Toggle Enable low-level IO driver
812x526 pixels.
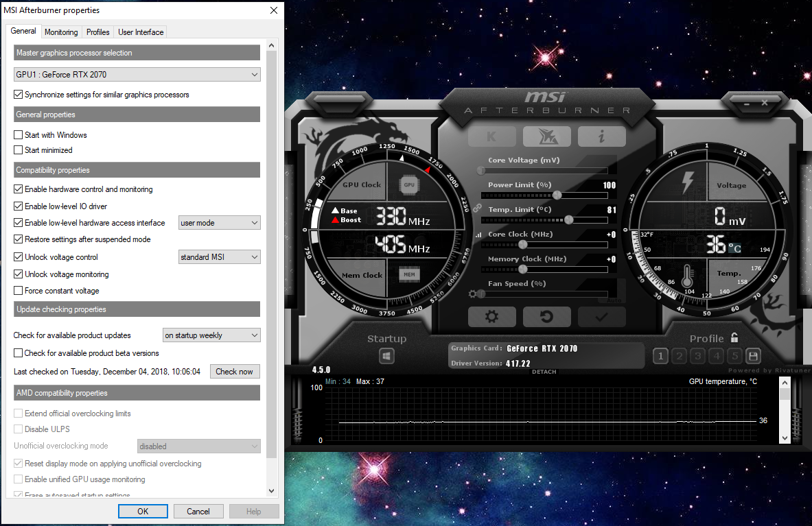click(x=18, y=206)
